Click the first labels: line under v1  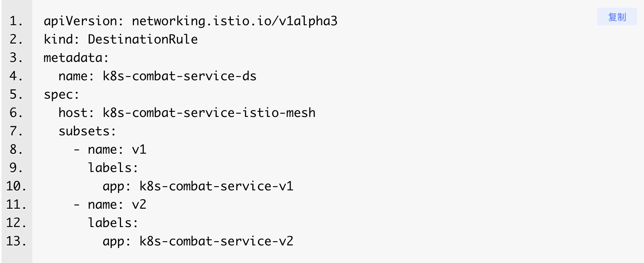(113, 168)
